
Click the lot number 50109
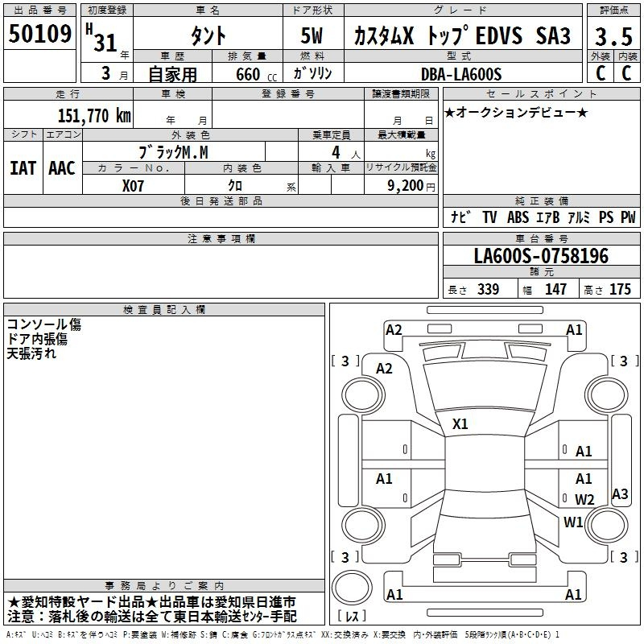coord(39,35)
